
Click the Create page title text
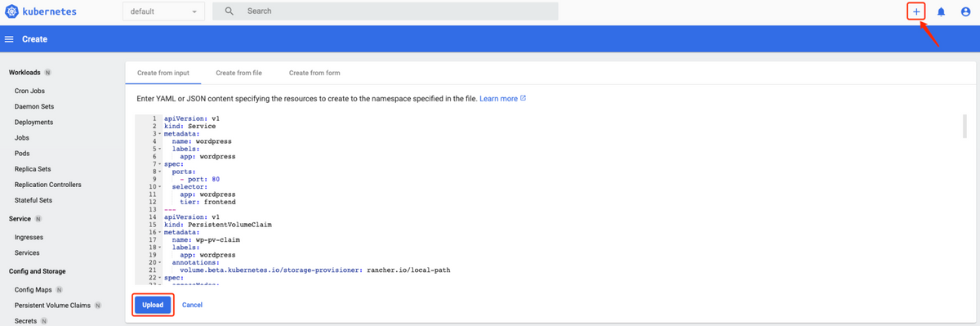point(34,39)
